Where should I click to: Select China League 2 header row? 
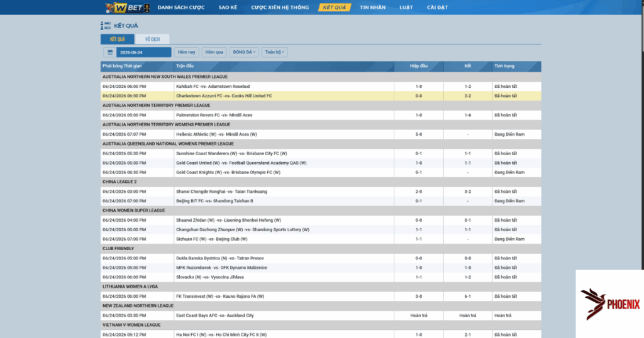[x=321, y=182]
